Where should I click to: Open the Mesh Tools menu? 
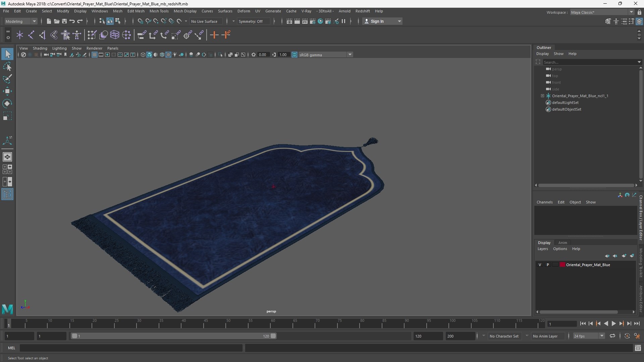(x=159, y=11)
